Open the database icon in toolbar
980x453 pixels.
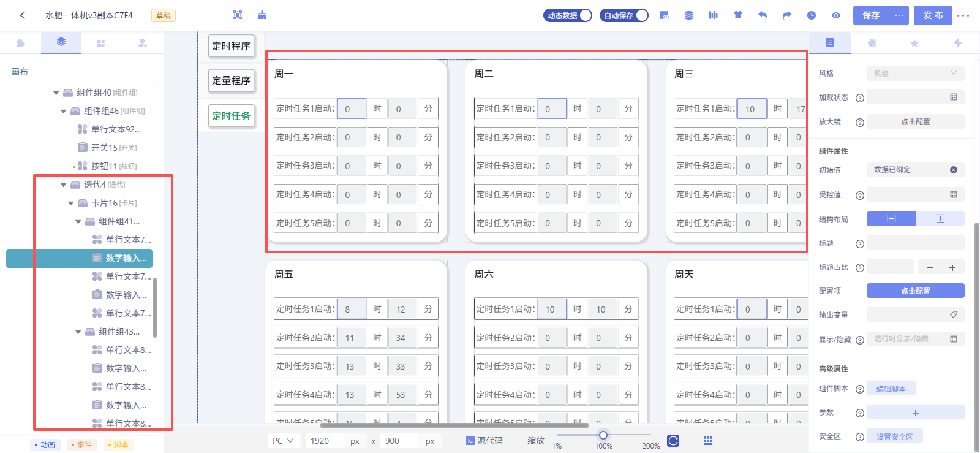point(689,15)
